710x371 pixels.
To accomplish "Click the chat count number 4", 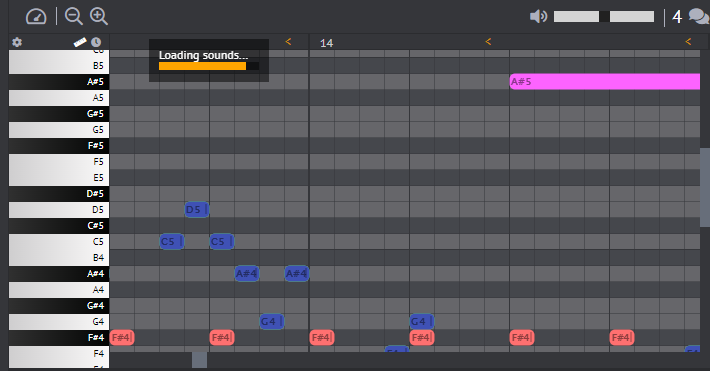I will click(x=677, y=17).
